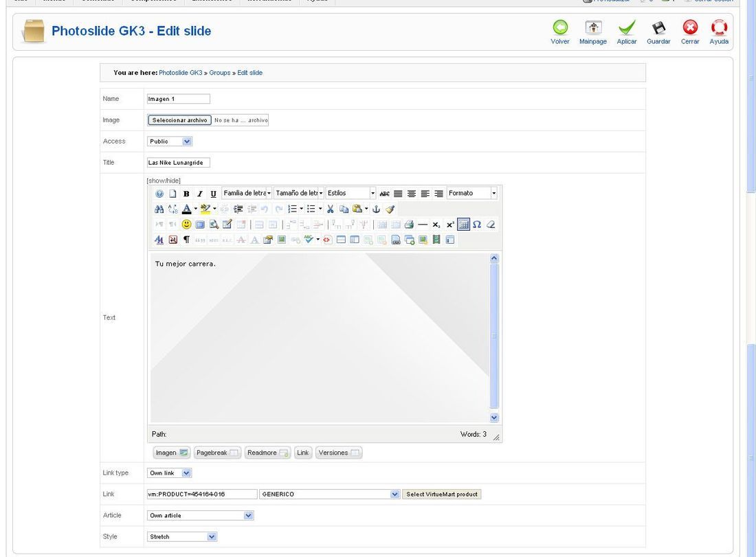Click the text color A icon
Image resolution: width=756 pixels, height=557 pixels.
click(x=186, y=209)
